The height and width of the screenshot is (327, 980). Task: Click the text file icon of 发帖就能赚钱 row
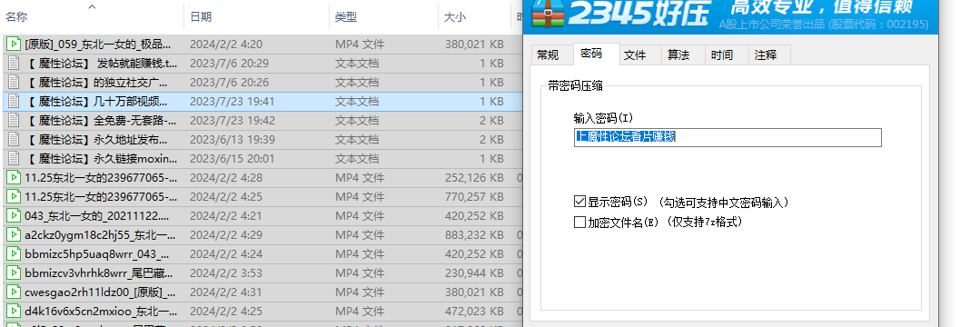(x=13, y=64)
